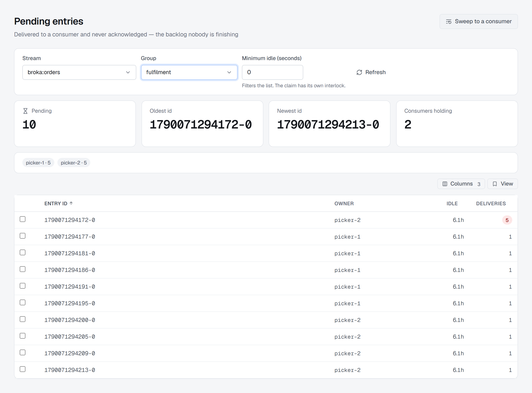Tick checkbox for entry 1790071294195-0

tap(23, 302)
